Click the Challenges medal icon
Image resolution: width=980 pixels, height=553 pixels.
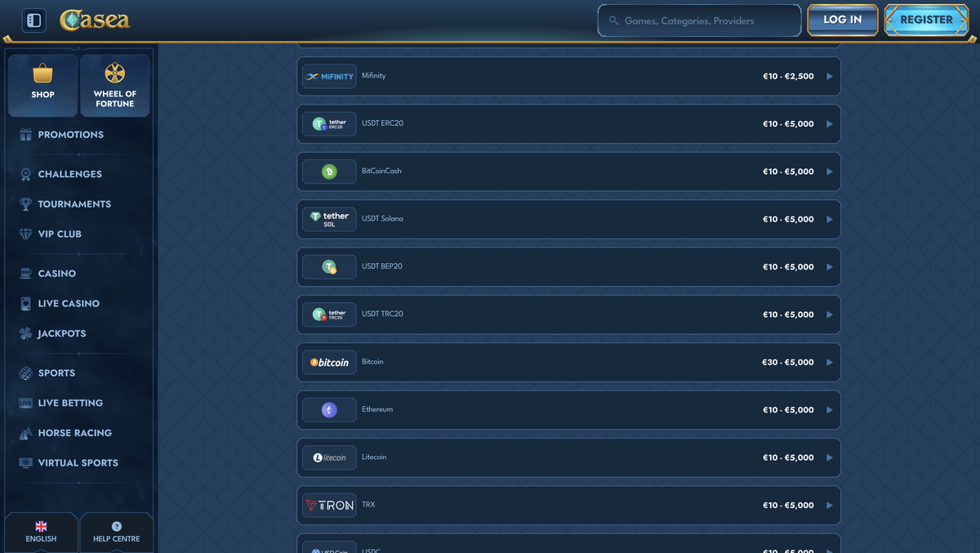[x=25, y=174]
